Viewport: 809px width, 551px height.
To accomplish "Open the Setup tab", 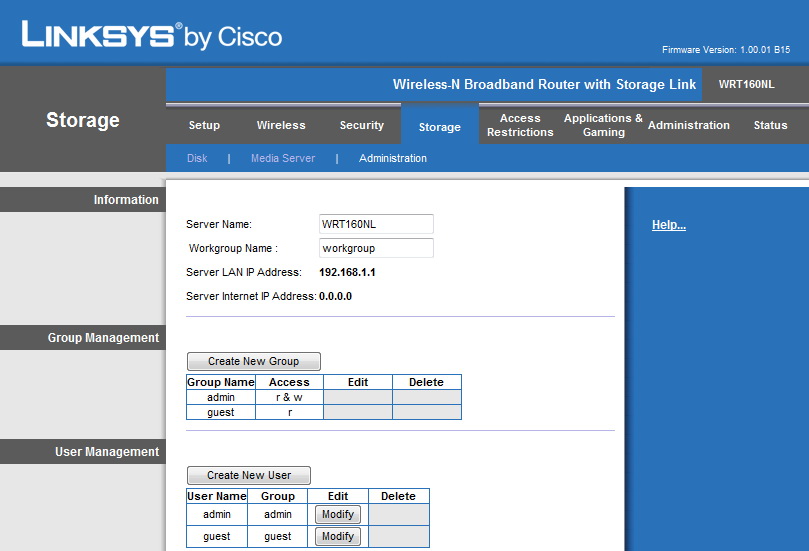I will tap(204, 125).
